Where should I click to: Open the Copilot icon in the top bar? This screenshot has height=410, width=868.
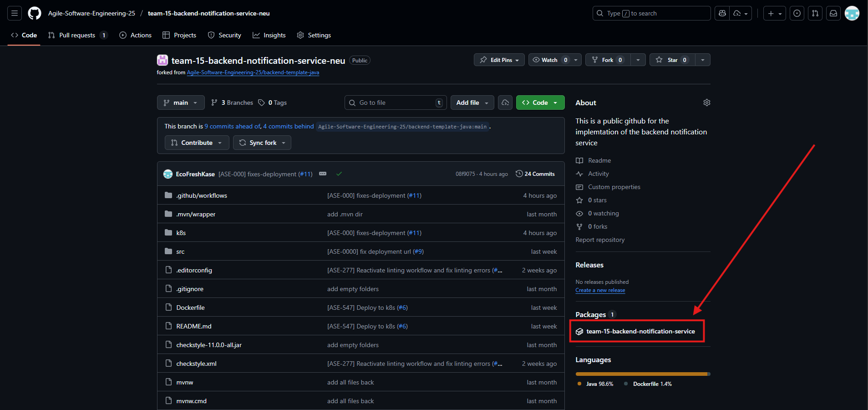click(722, 13)
